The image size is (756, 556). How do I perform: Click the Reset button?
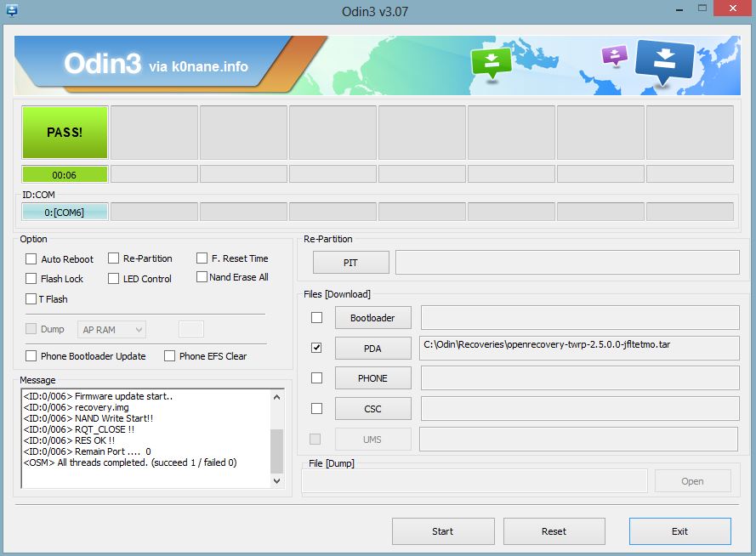pyautogui.click(x=554, y=531)
